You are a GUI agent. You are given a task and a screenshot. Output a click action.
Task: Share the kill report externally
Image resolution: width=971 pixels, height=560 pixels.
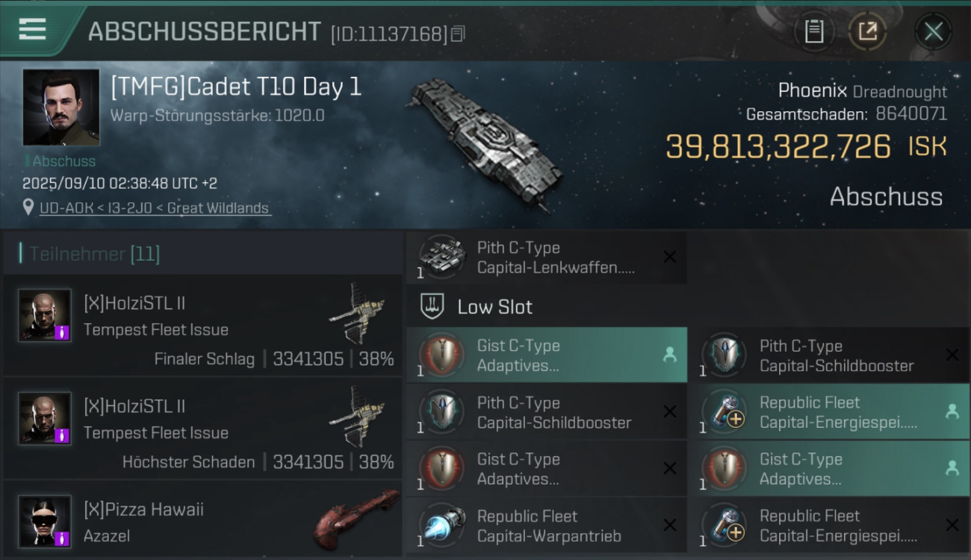[x=867, y=31]
